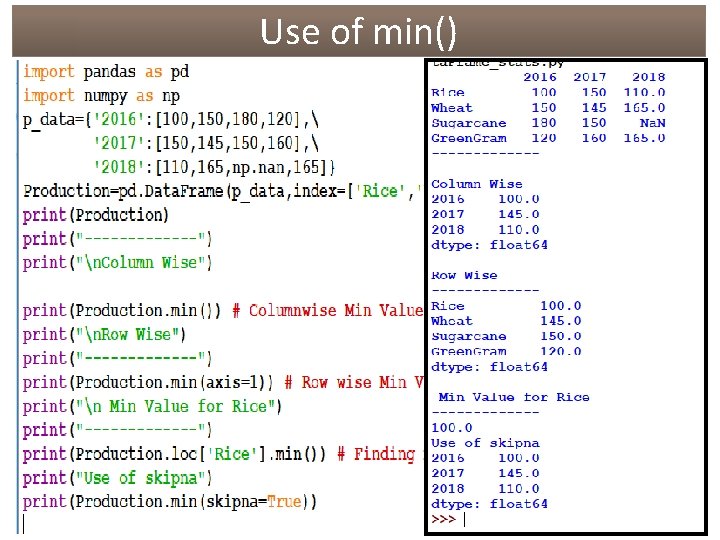Click the Production=pd.DataFrame code line
Screen dimensions: 720x540
pyautogui.click(x=223, y=191)
